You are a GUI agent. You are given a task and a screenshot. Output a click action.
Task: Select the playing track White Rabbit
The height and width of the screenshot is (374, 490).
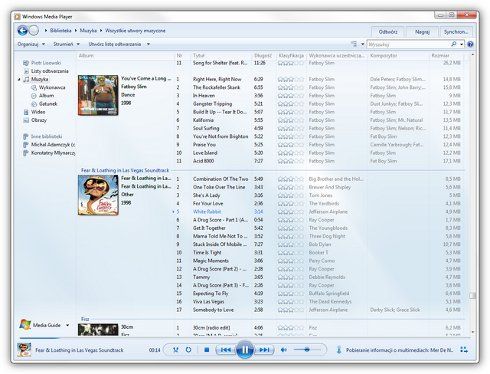pyautogui.click(x=207, y=212)
